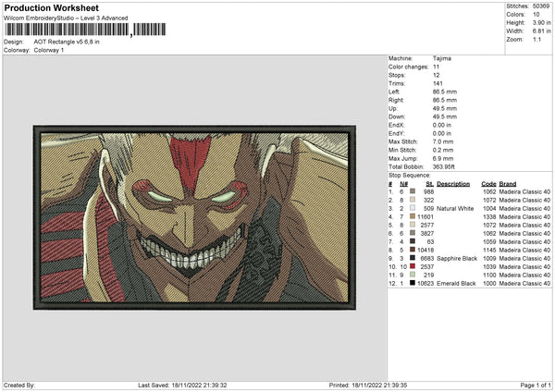
Task: Pick the light green swatch in row 11
Action: click(x=413, y=275)
